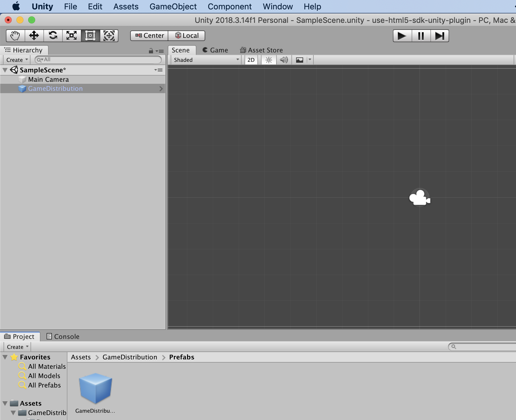Open File menu

(71, 6)
